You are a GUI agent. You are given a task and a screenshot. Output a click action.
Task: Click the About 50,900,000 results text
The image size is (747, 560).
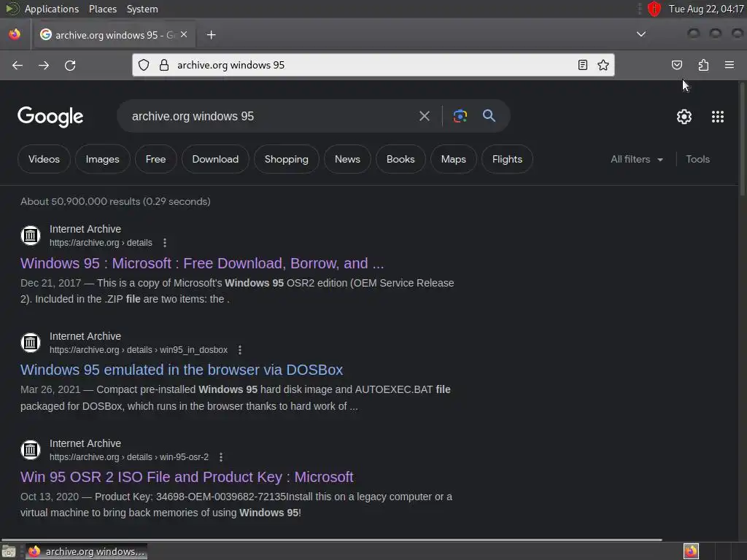(x=115, y=201)
